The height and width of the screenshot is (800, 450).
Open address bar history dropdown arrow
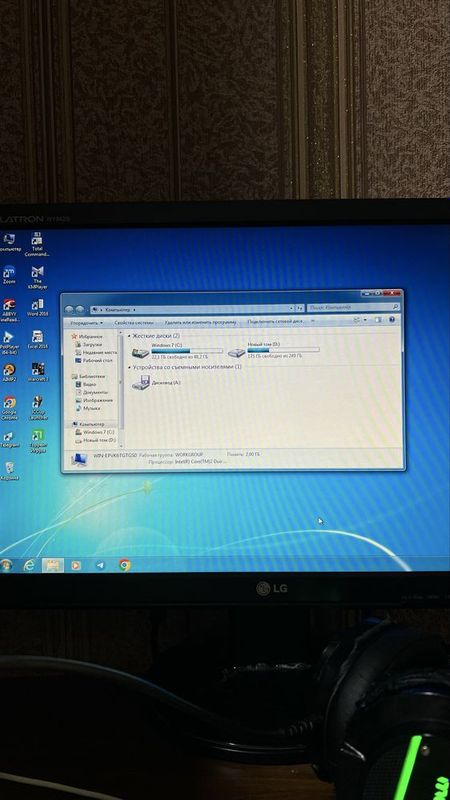(291, 308)
